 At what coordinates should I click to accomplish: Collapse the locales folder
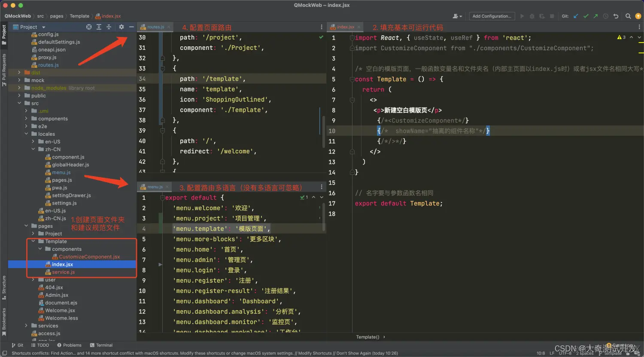click(26, 134)
